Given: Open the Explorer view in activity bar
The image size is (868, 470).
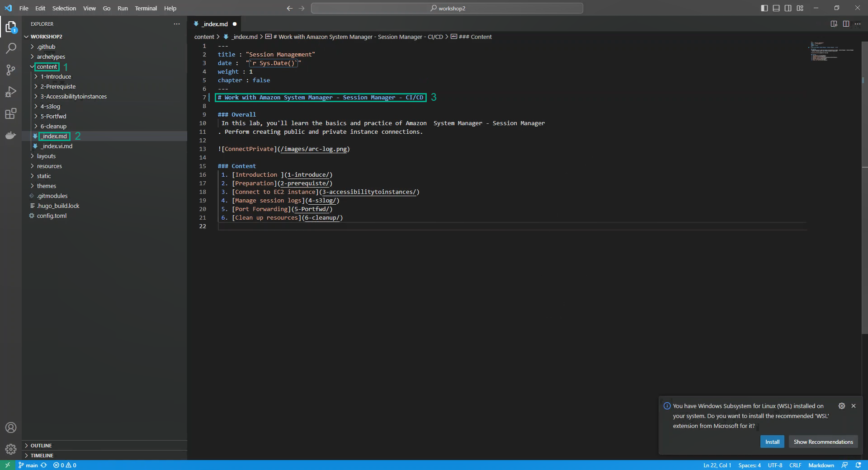Looking at the screenshot, I should (11, 27).
